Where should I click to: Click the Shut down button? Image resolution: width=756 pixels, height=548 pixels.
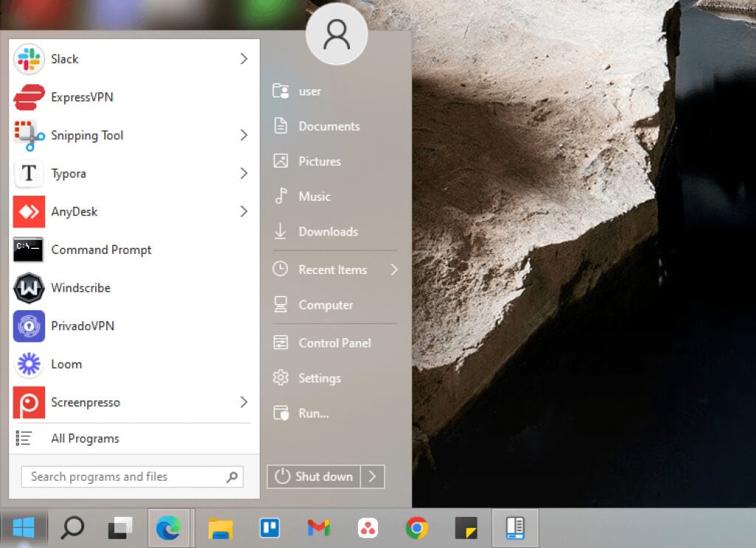click(314, 476)
